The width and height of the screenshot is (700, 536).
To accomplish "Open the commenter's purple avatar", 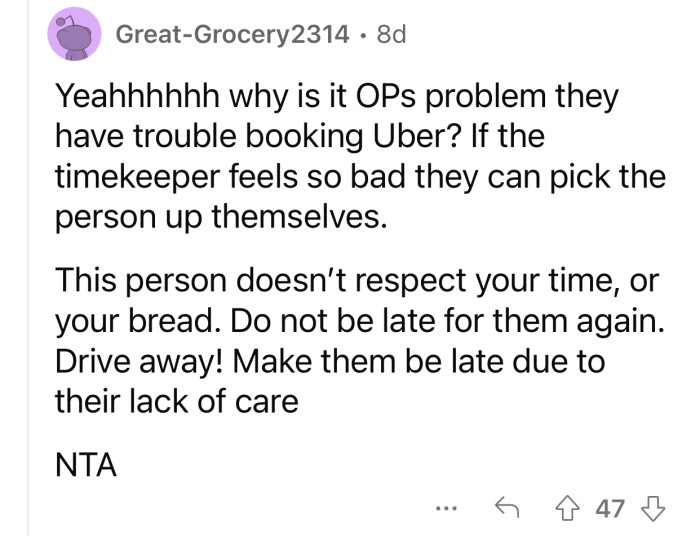I will tap(76, 36).
